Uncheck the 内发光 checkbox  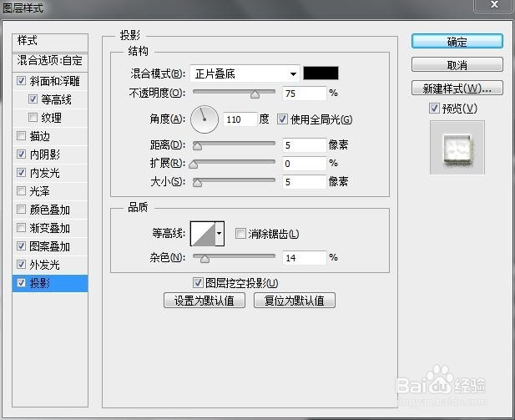(22, 172)
